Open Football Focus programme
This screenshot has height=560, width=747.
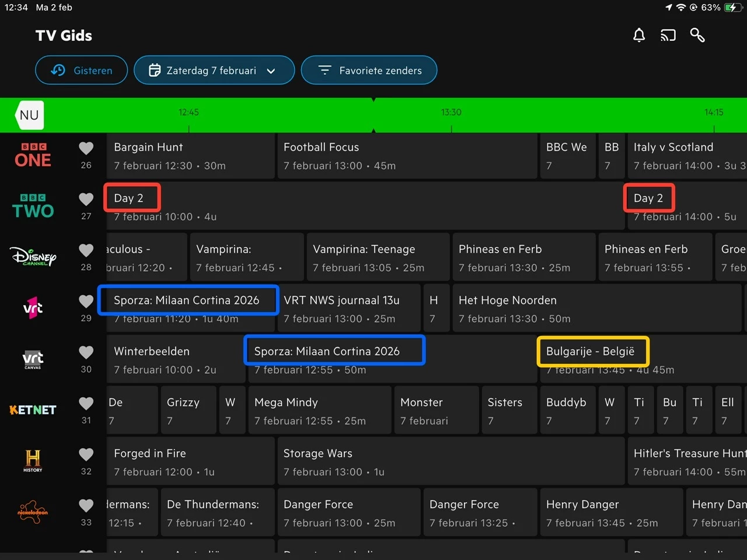[407, 156]
